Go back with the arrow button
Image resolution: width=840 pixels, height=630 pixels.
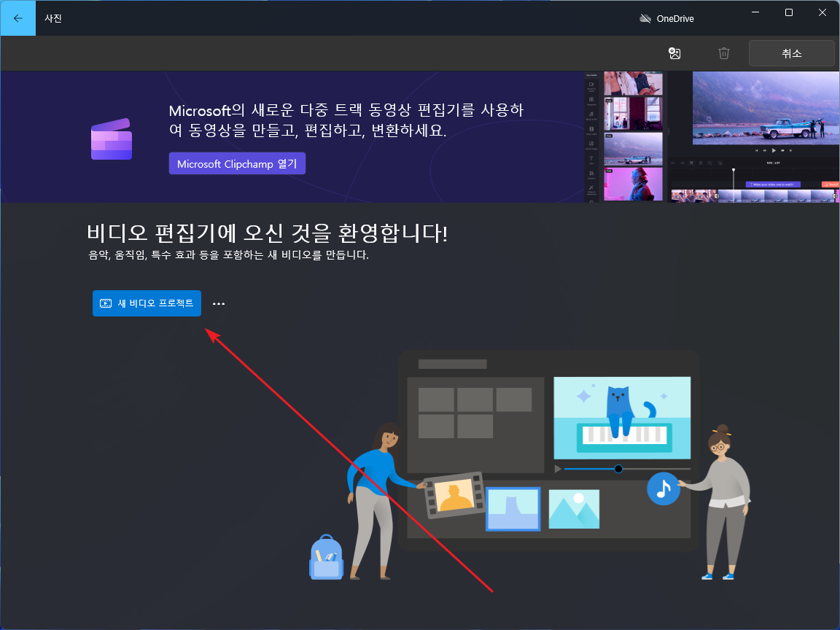(x=18, y=18)
